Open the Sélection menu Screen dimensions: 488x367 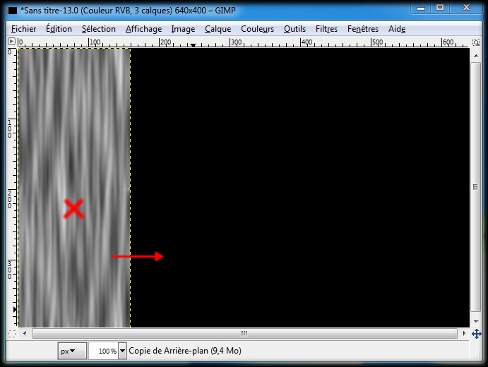(99, 29)
